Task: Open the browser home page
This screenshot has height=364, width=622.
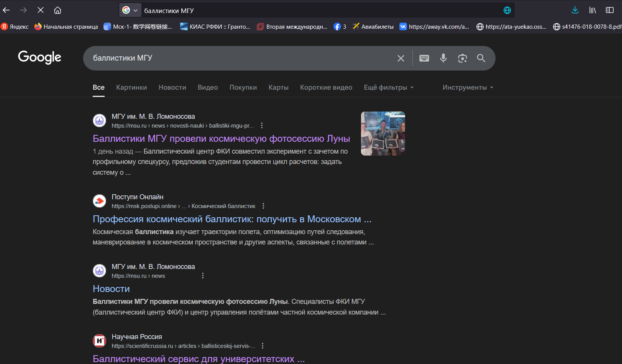Action: [x=57, y=10]
